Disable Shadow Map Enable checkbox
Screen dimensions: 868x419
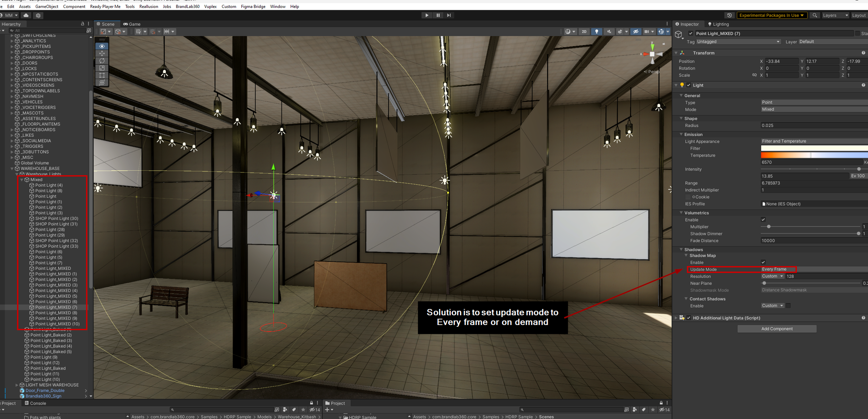(x=763, y=262)
